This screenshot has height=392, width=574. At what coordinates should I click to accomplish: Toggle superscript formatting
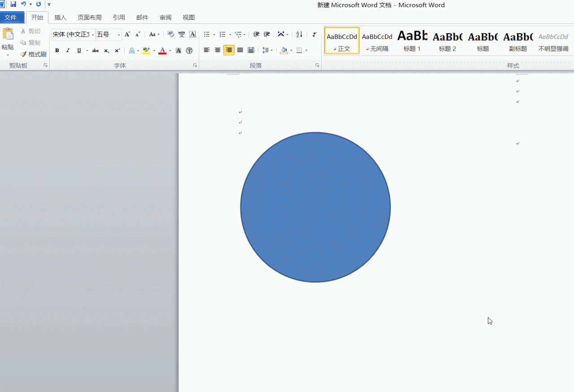[x=117, y=51]
